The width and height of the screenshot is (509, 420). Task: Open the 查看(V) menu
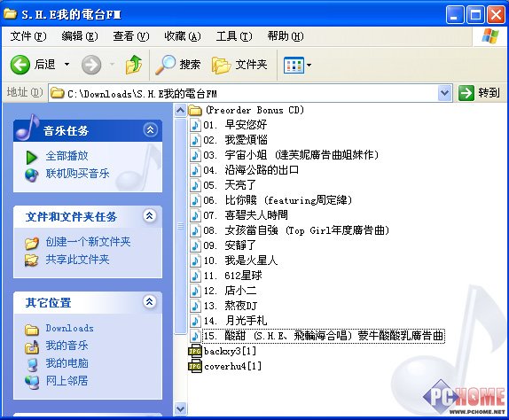tap(131, 35)
